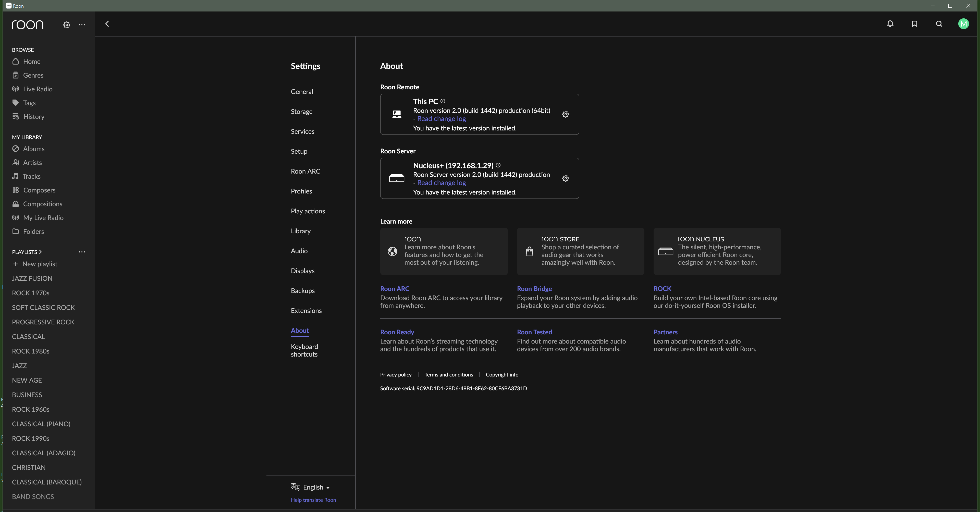Click info icon next to Nucleus+ name
The height and width of the screenshot is (512, 980).
(498, 165)
